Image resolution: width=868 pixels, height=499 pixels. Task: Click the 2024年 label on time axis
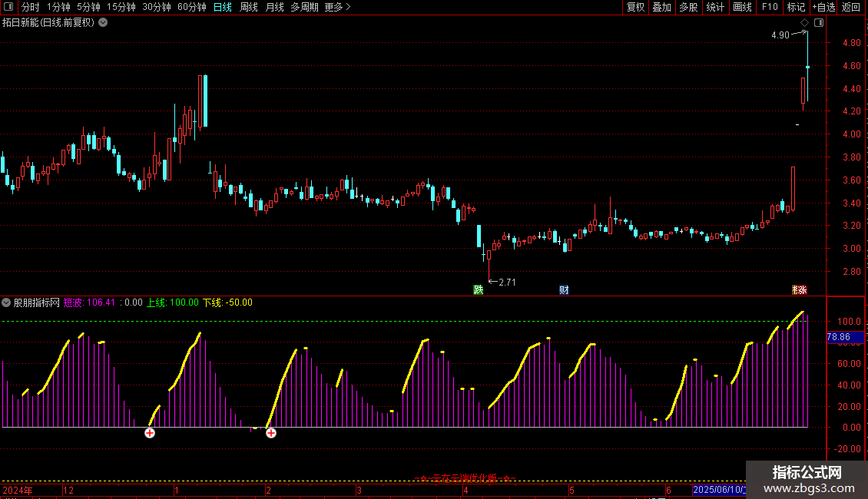(17, 490)
